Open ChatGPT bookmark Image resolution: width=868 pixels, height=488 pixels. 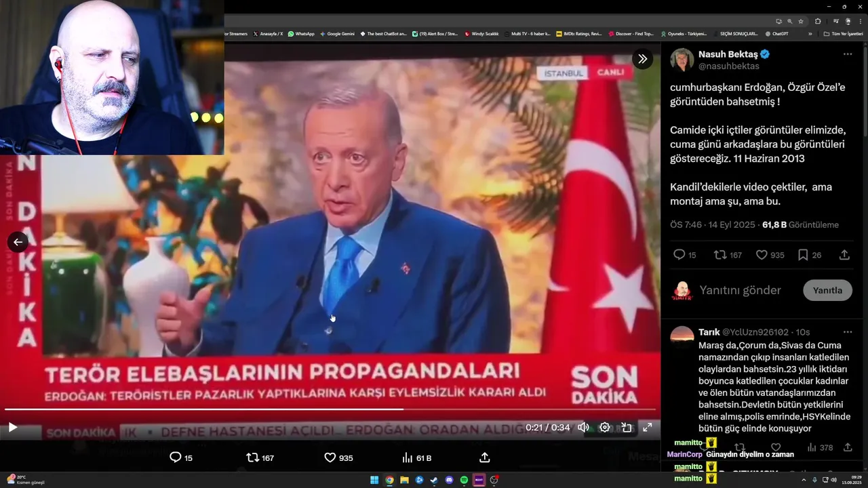point(776,33)
